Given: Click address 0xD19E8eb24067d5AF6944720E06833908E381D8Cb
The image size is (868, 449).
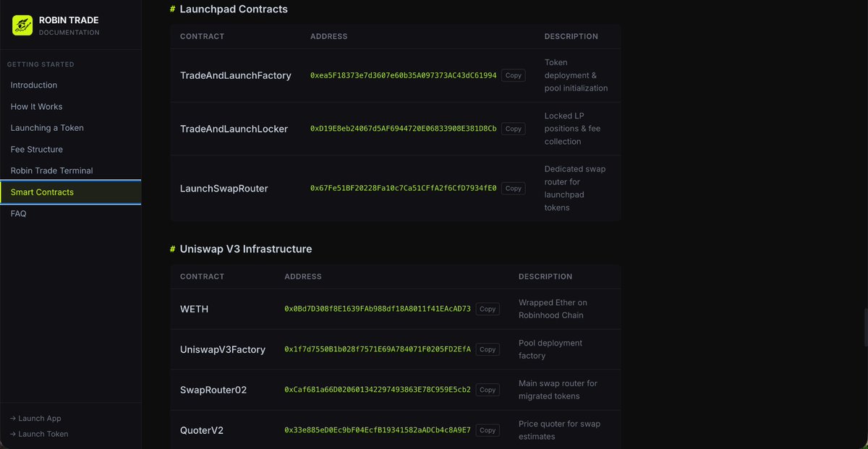Looking at the screenshot, I should pyautogui.click(x=404, y=129).
